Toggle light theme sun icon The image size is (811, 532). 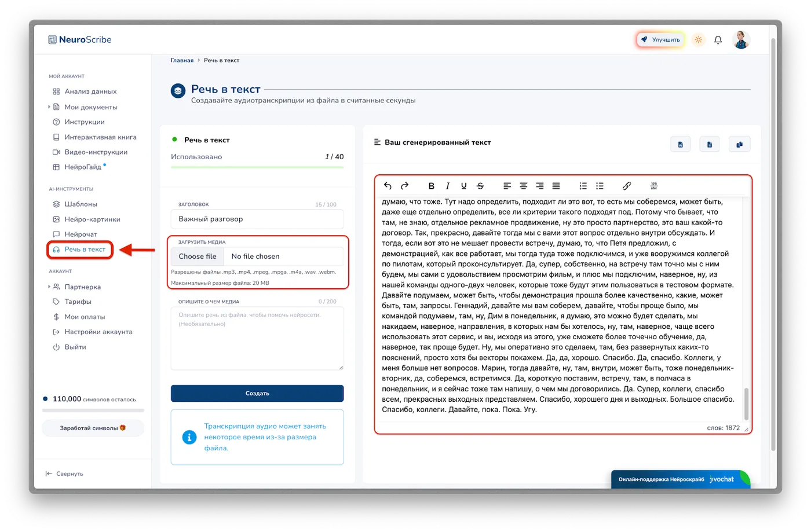tap(699, 40)
